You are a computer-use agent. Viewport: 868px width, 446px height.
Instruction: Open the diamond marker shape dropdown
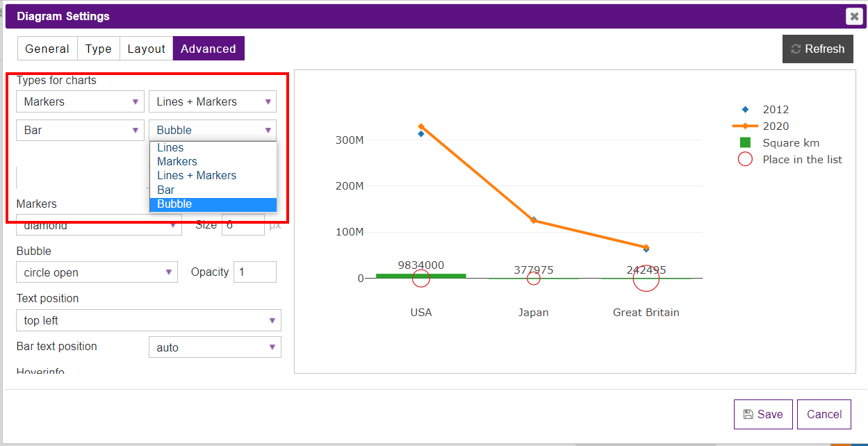[99, 224]
